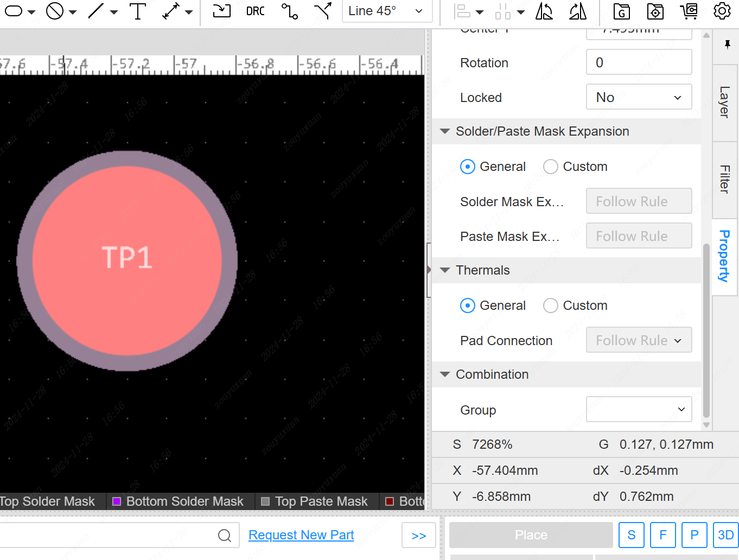
Task: Run the DRC check
Action: tap(255, 11)
